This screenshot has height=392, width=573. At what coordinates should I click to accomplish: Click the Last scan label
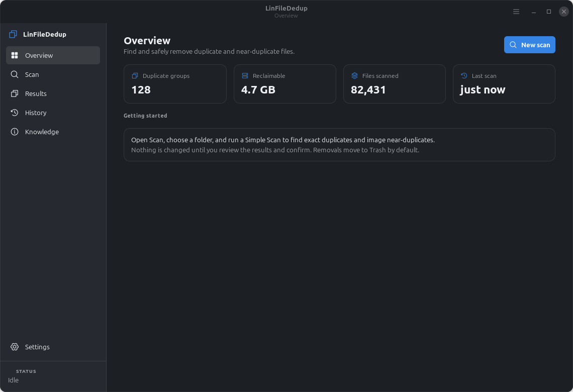click(x=484, y=75)
